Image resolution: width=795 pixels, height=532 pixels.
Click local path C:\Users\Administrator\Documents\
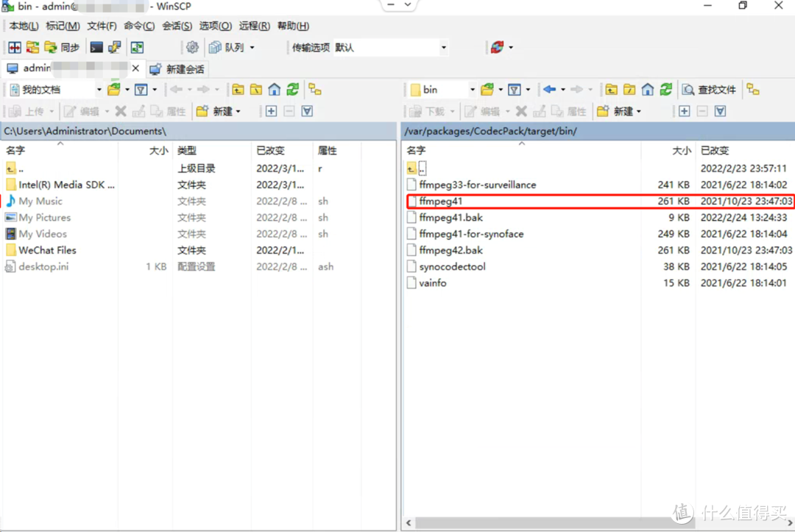(85, 131)
